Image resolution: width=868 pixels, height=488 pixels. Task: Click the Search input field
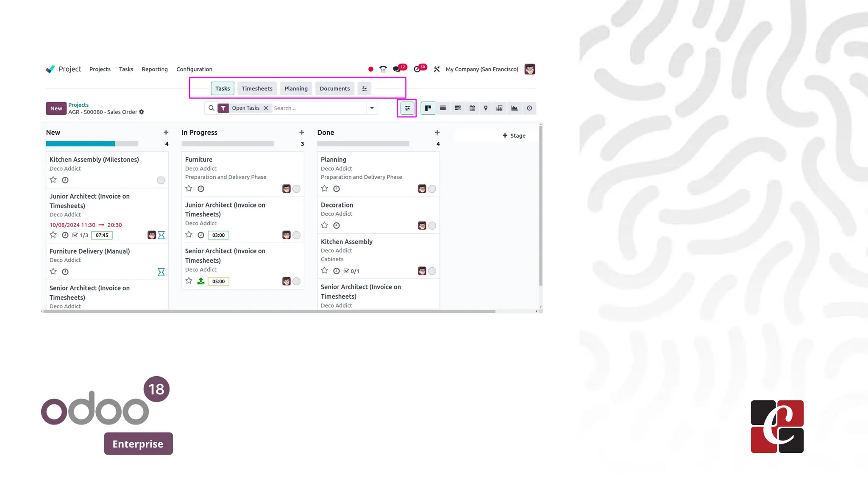pos(318,108)
